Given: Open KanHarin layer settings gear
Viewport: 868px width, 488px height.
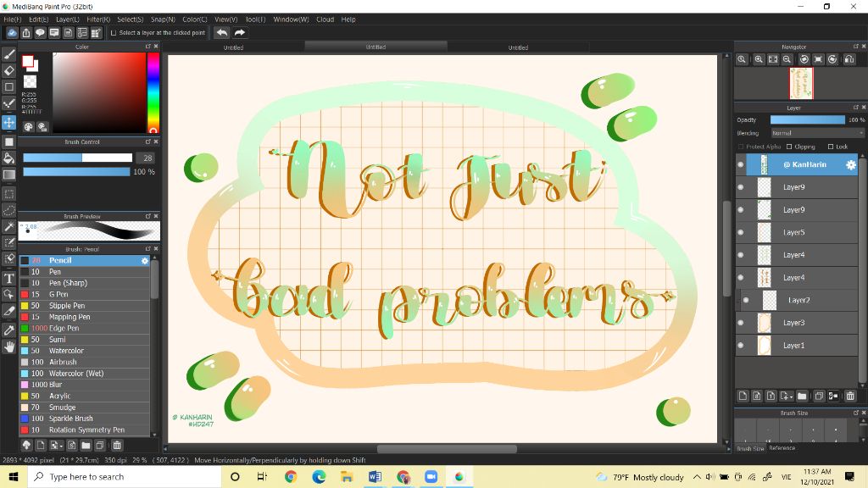Looking at the screenshot, I should tap(851, 164).
